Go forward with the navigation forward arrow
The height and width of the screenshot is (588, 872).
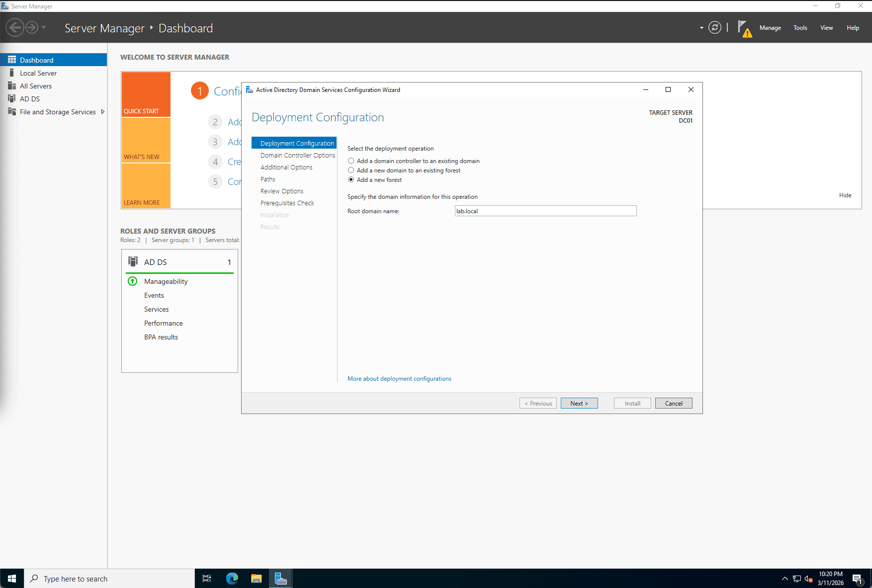32,27
